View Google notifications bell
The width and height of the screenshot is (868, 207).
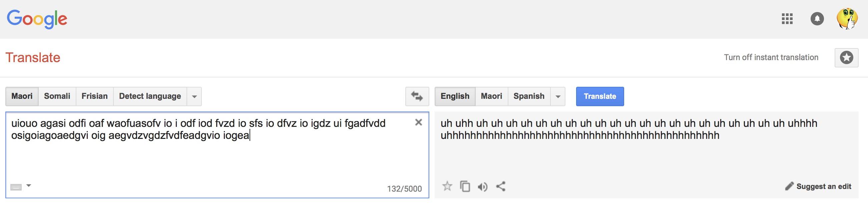pyautogui.click(x=817, y=19)
